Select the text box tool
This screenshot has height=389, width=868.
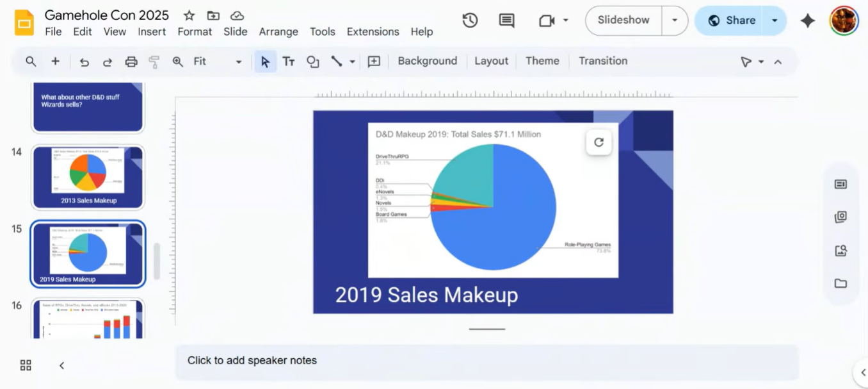289,62
